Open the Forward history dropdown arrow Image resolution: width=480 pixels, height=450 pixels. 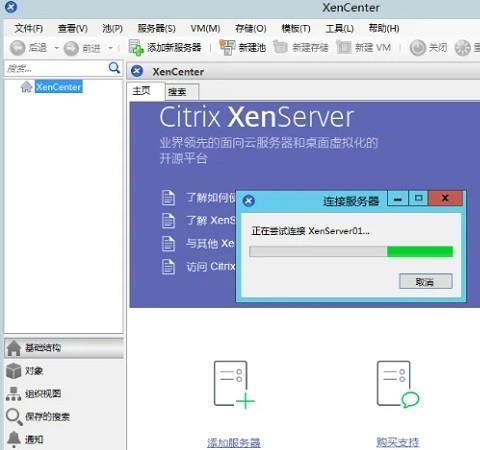[110, 48]
